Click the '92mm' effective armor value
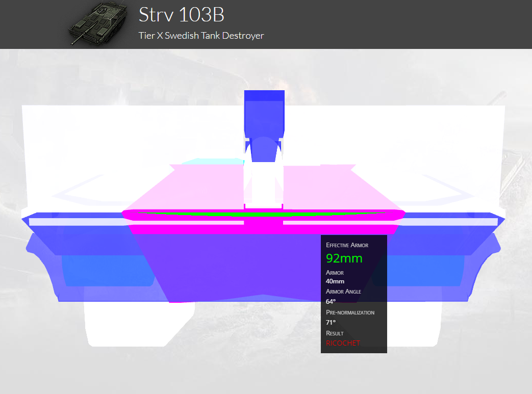This screenshot has width=532, height=394. 344,258
